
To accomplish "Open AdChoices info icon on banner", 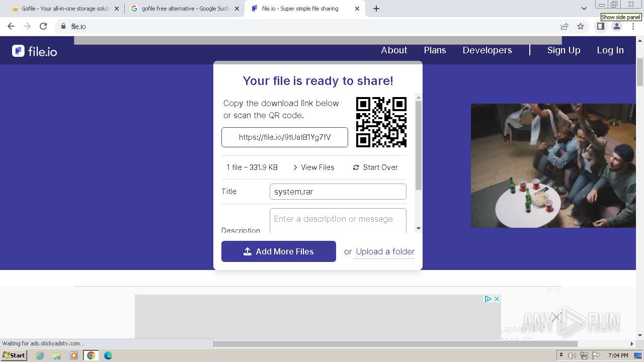I will (x=488, y=299).
